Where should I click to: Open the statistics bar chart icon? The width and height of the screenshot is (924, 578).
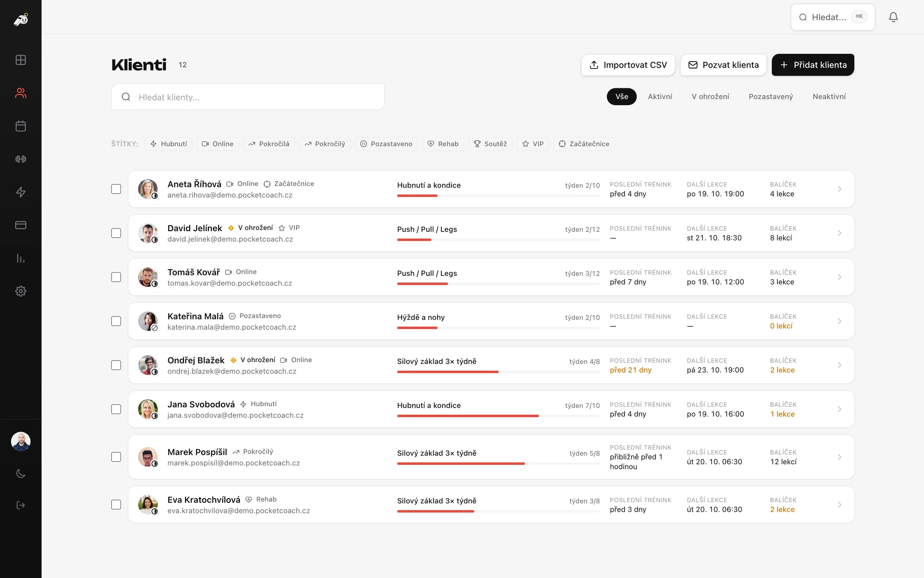(x=21, y=258)
